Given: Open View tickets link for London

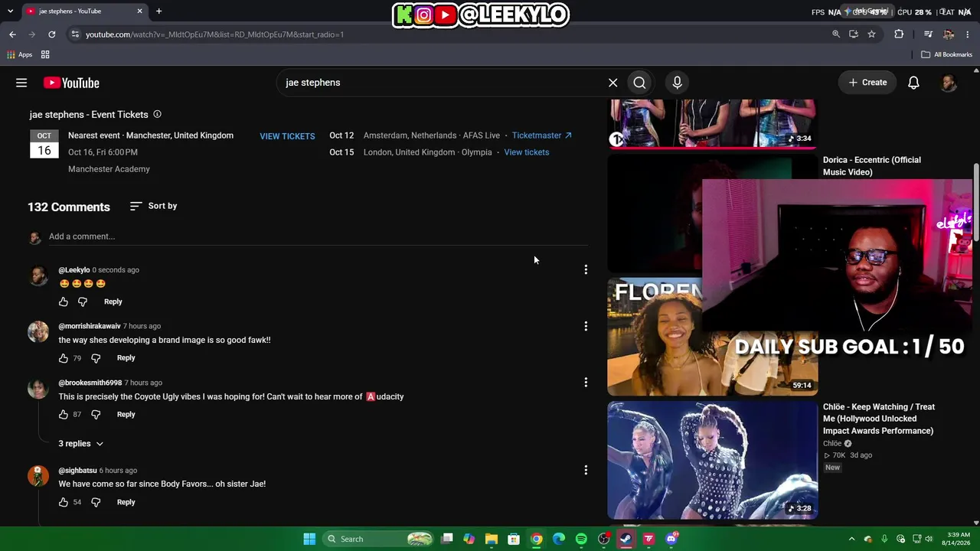Looking at the screenshot, I should [527, 152].
